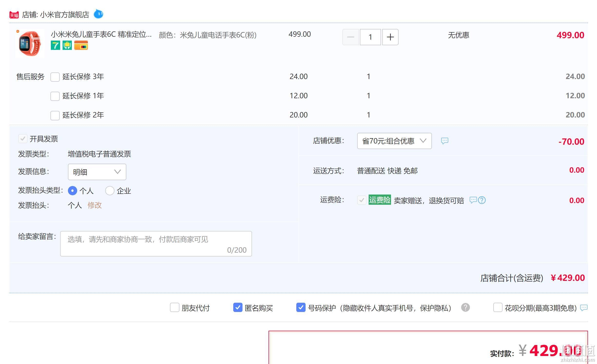Screen dimensions: 597x364
Task: Select the 企业 invoice title radio button
Action: 110,191
